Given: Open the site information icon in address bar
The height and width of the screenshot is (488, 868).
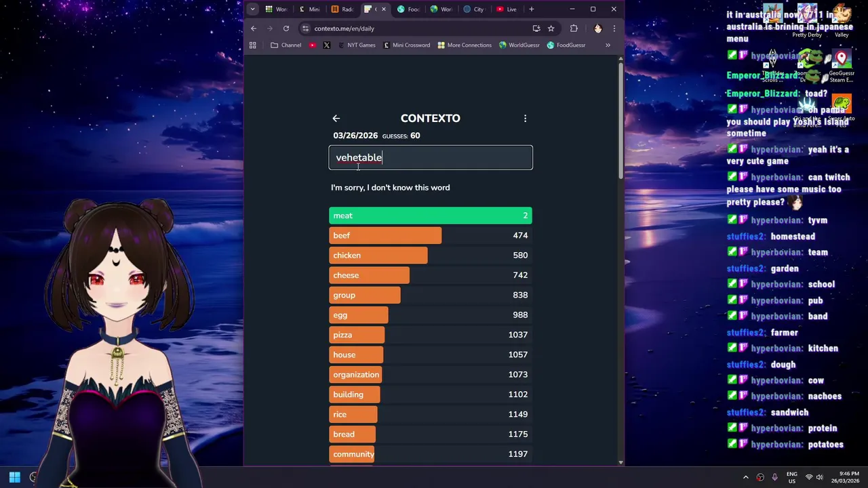Looking at the screenshot, I should pyautogui.click(x=306, y=28).
